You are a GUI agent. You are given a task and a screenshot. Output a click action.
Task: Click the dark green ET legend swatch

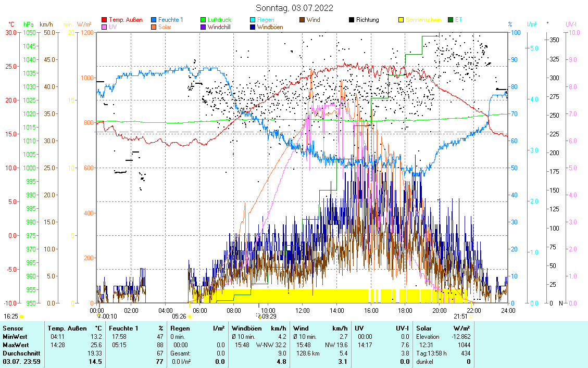tap(451, 20)
